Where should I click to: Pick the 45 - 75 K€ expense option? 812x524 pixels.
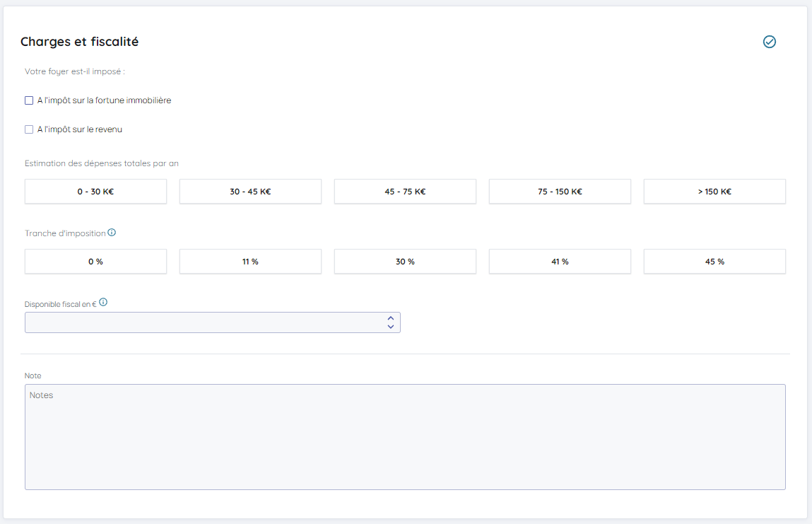[405, 192]
